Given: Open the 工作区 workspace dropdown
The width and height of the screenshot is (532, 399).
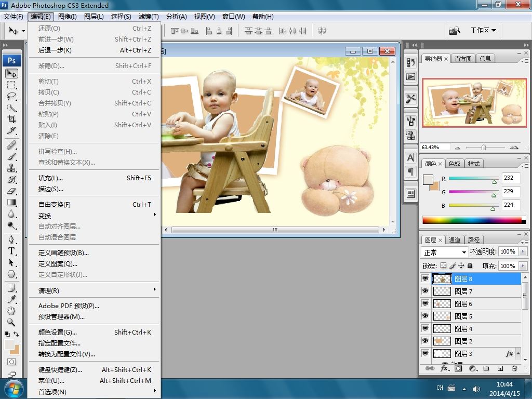Looking at the screenshot, I should coord(483,31).
